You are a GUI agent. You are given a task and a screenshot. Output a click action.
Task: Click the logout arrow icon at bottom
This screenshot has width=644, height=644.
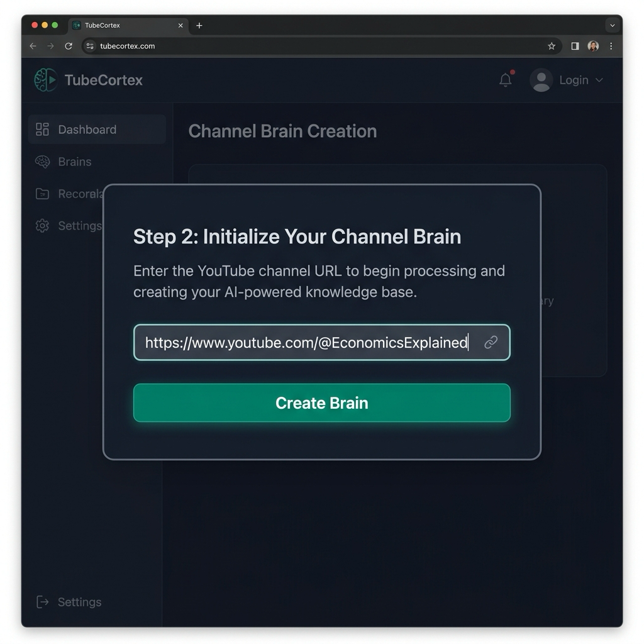pos(42,602)
